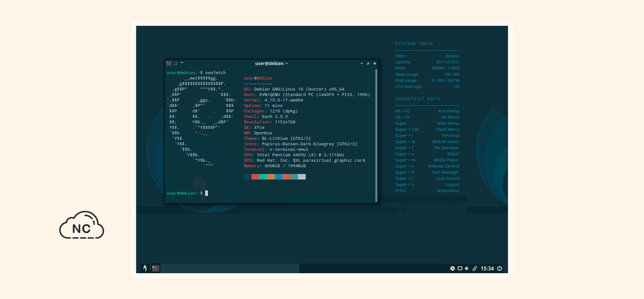Click the power icon in the taskbar
644x299 pixels.
click(499, 269)
